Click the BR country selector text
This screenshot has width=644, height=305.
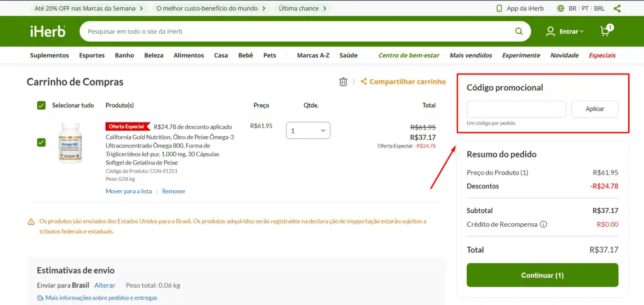[x=572, y=8]
